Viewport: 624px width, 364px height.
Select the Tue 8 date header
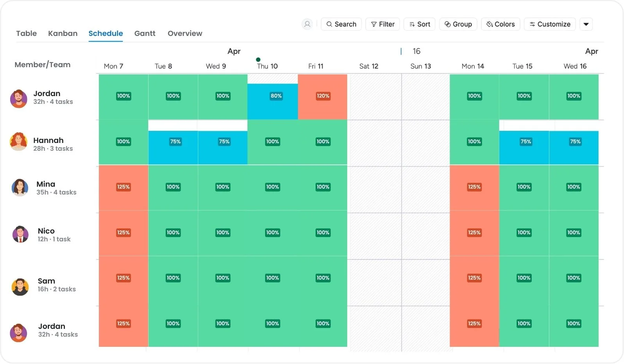[x=163, y=66]
